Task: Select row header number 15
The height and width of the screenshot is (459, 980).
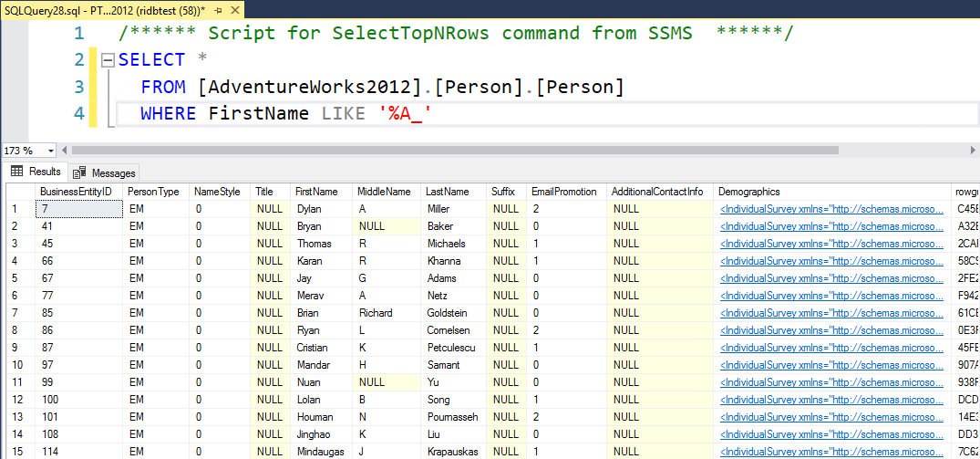Action: 20,452
